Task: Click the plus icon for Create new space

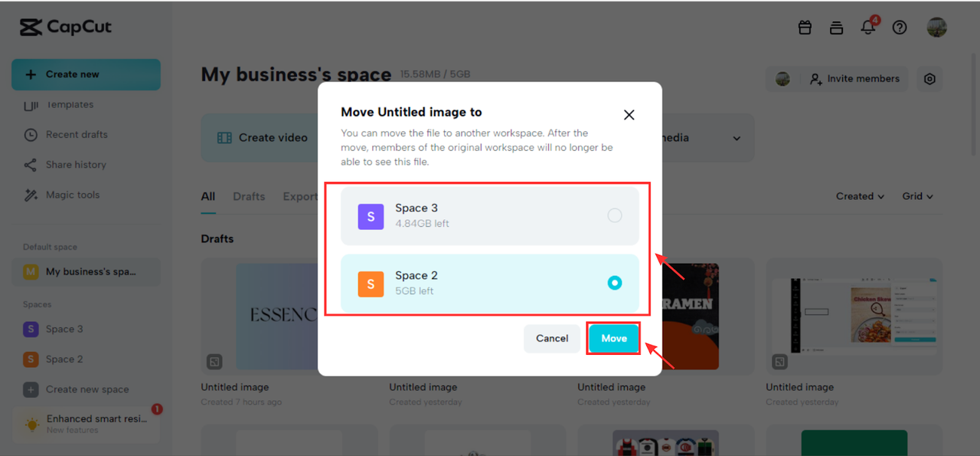Action: (31, 389)
